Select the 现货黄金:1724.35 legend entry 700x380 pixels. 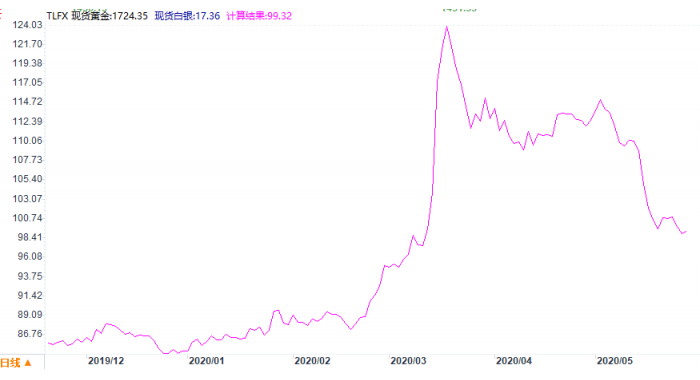(109, 16)
